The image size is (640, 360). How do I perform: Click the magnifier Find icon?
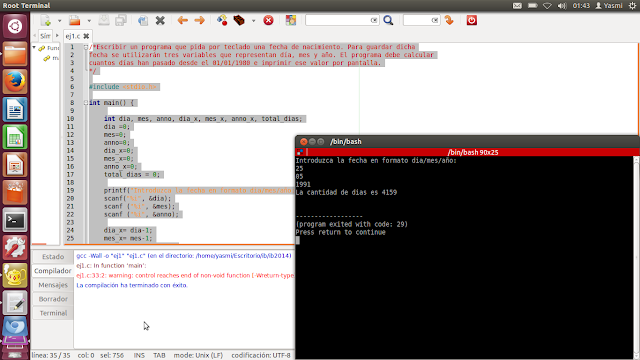click(x=388, y=20)
